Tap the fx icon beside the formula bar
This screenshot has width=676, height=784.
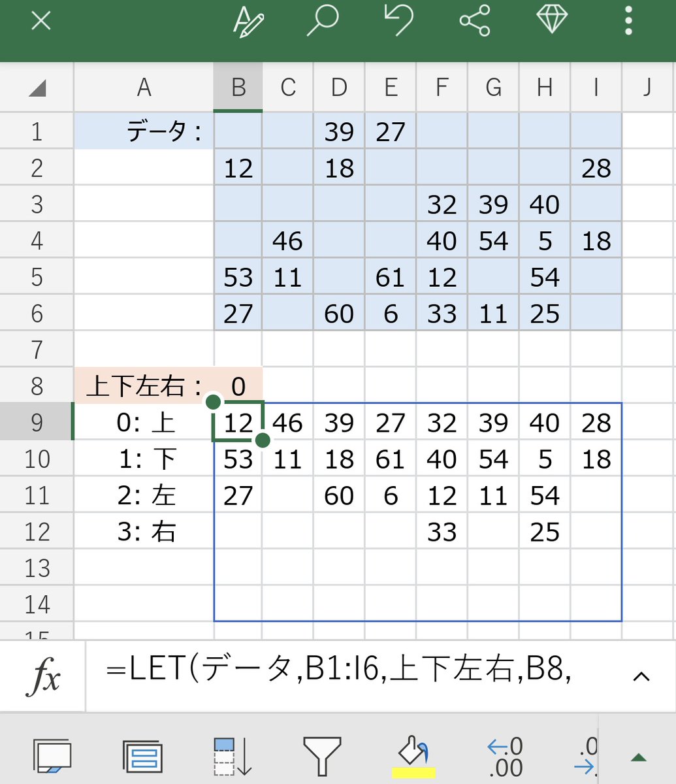[x=42, y=676]
